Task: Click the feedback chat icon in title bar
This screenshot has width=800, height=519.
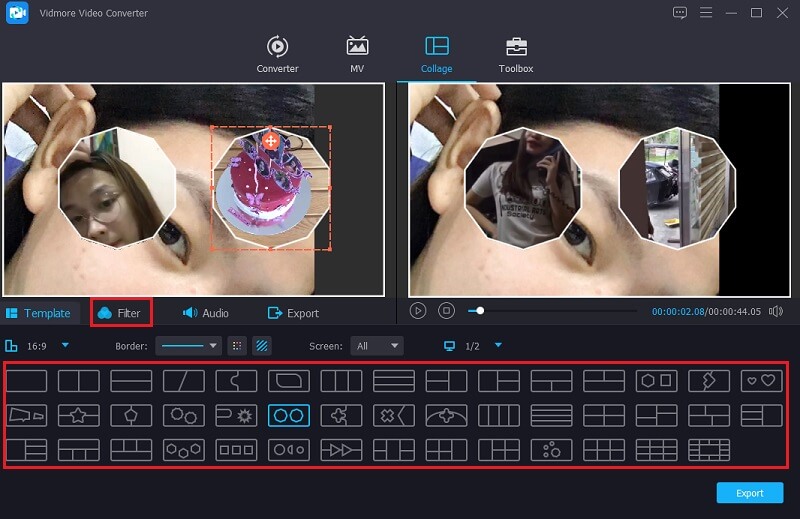Action: pyautogui.click(x=680, y=12)
